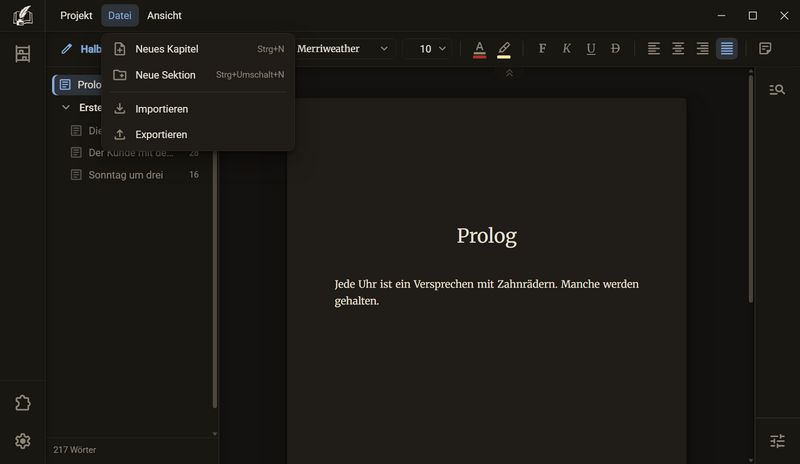Toggle italic formatting (K)
The image size is (800, 464).
pos(566,48)
